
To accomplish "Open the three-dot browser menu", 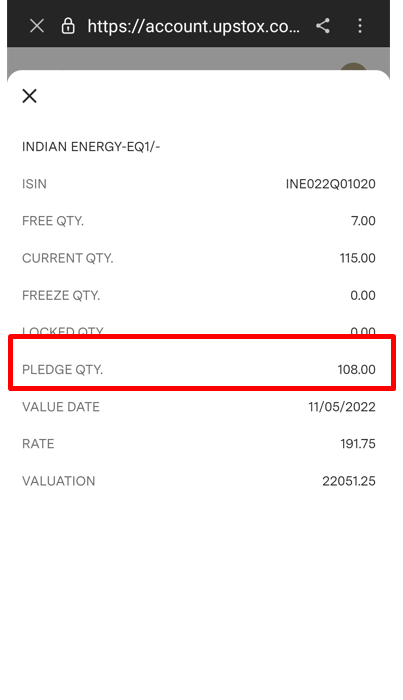I will coord(360,26).
